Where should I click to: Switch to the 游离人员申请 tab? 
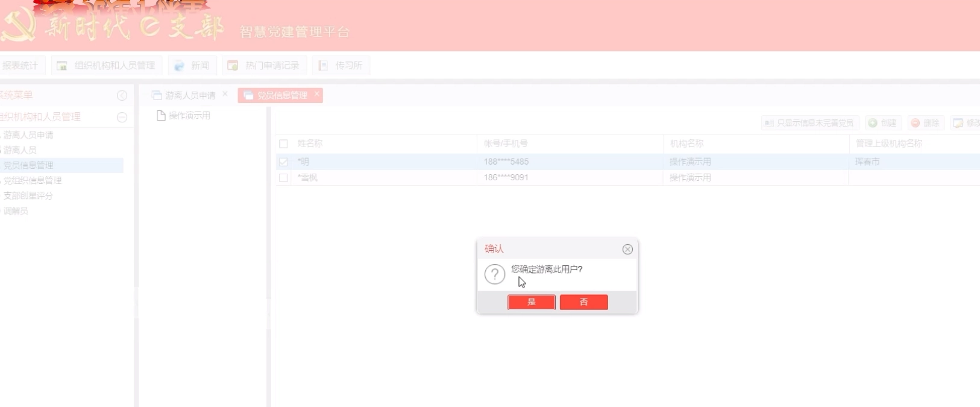coord(184,95)
